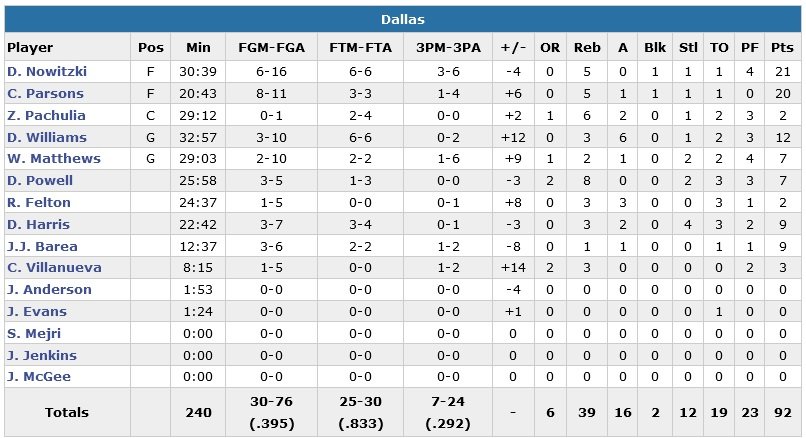Click the Min column header
Viewport: 806px width, 438px height.
tap(198, 47)
